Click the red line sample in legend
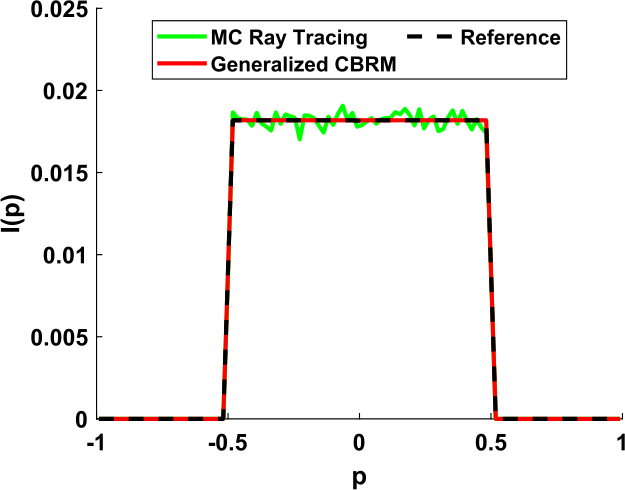Viewport: 625px width, 490px height. click(x=182, y=64)
